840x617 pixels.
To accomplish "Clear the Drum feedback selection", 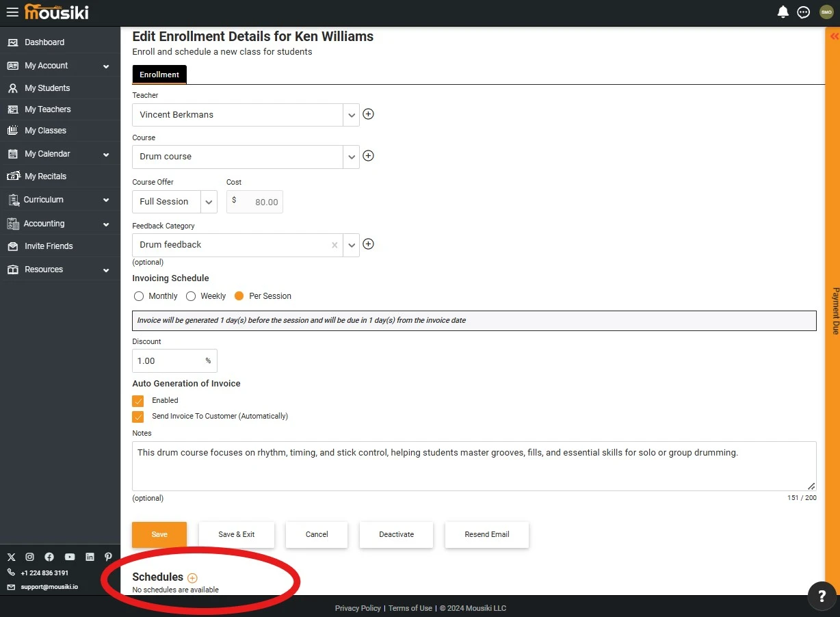I will point(334,245).
